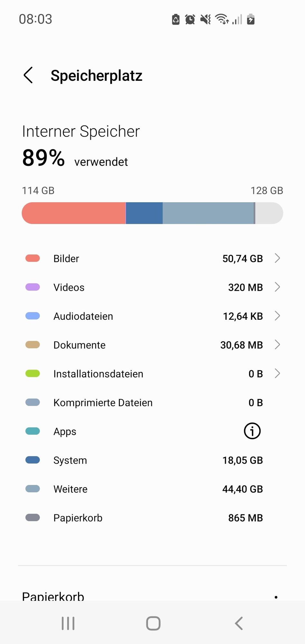Screen dimensions: 305x644
Task: Select the Bilder 50,74 GB row
Action: pyautogui.click(x=152, y=258)
